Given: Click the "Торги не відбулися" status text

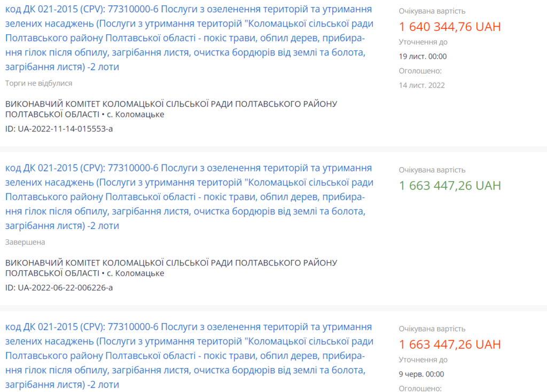Looking at the screenshot, I should pyautogui.click(x=39, y=83).
